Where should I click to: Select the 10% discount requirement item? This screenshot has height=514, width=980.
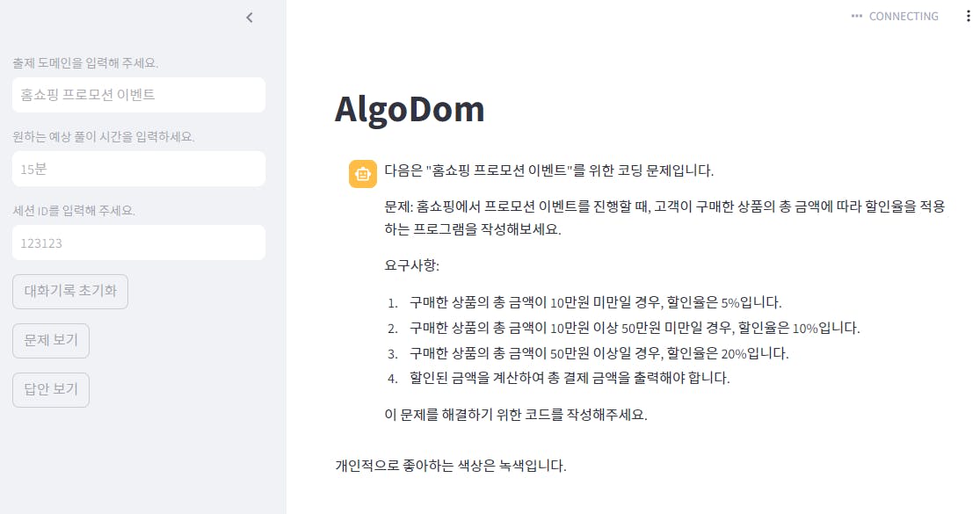click(634, 328)
